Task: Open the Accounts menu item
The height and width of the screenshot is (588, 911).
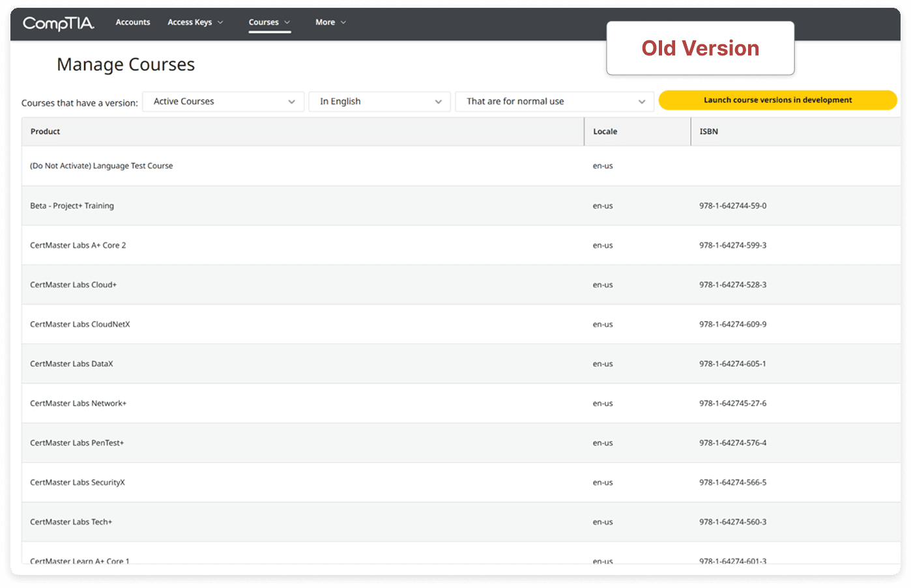Action: coord(133,22)
